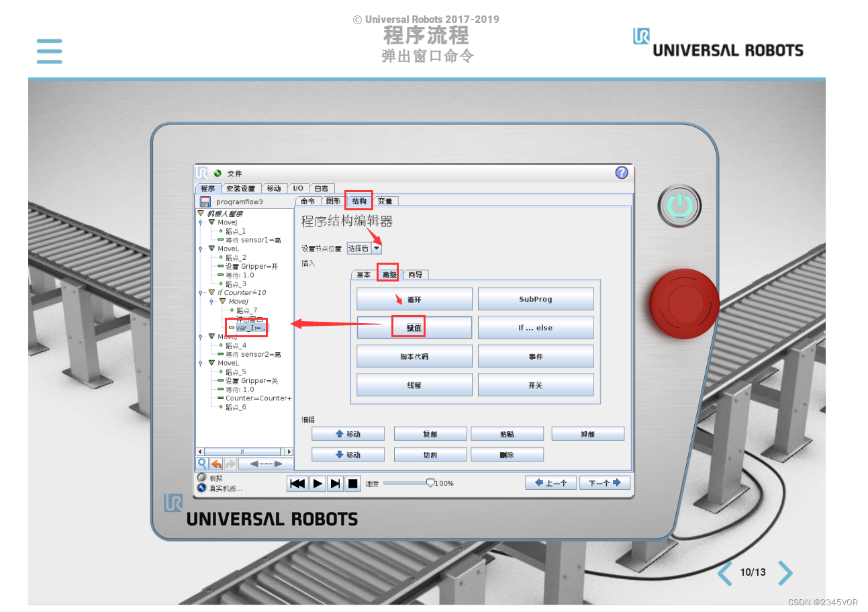Click the 抑制 suppress button
The width and height of the screenshot is (868, 612).
588,434
